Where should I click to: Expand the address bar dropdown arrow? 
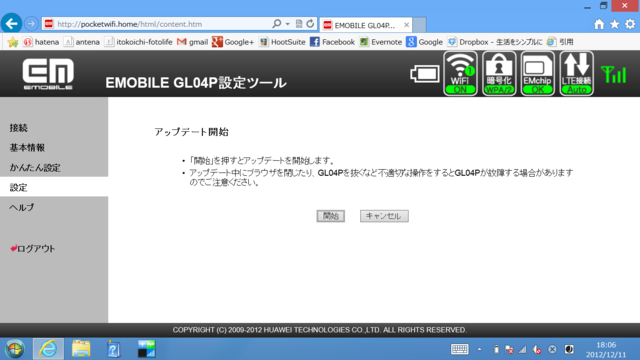click(x=287, y=24)
